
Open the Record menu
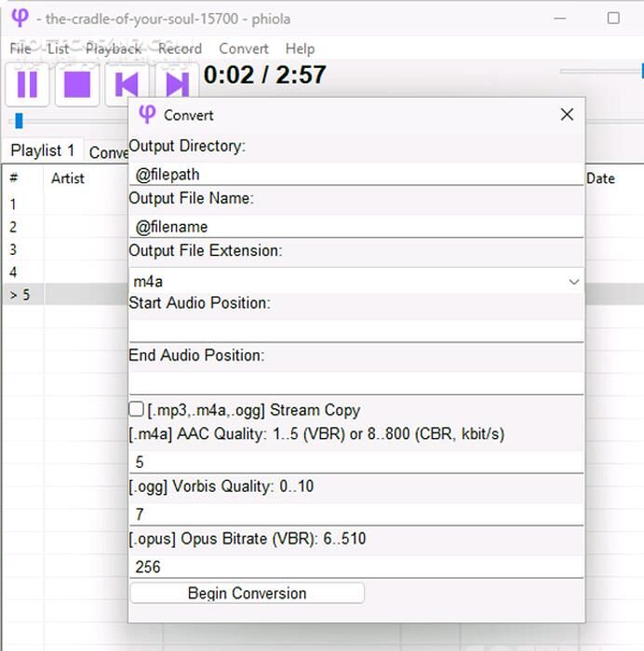[180, 48]
